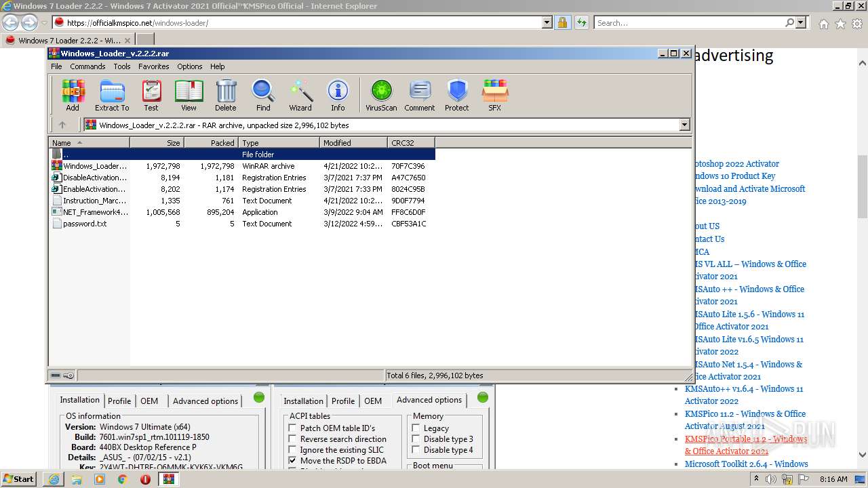Select the password.txt file row
This screenshot has width=868, height=488.
click(242, 224)
